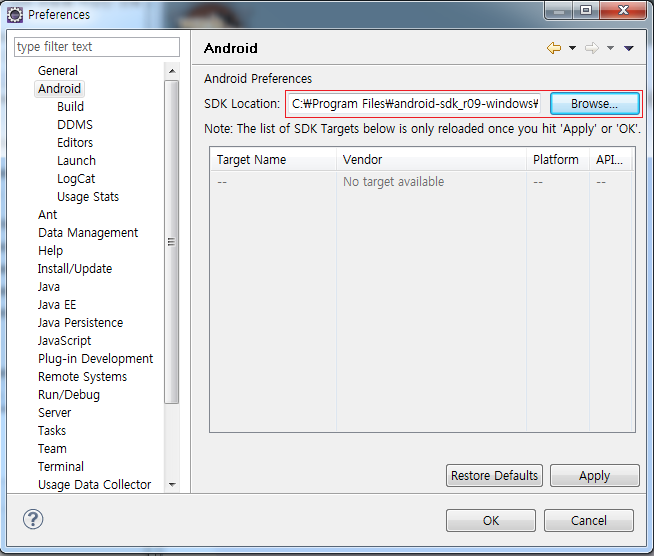
Task: Cancel the Preferences dialog
Action: point(589,521)
